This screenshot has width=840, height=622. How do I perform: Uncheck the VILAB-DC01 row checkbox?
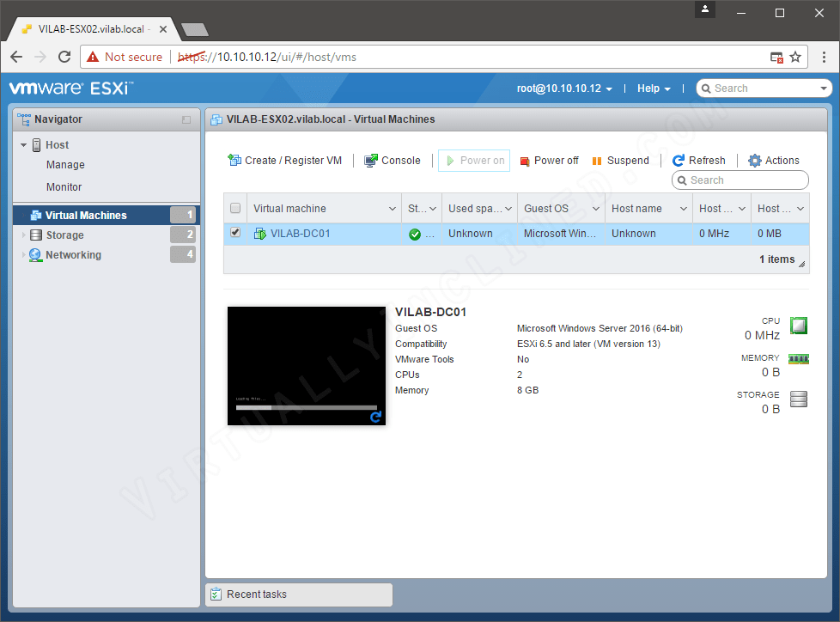coord(234,233)
